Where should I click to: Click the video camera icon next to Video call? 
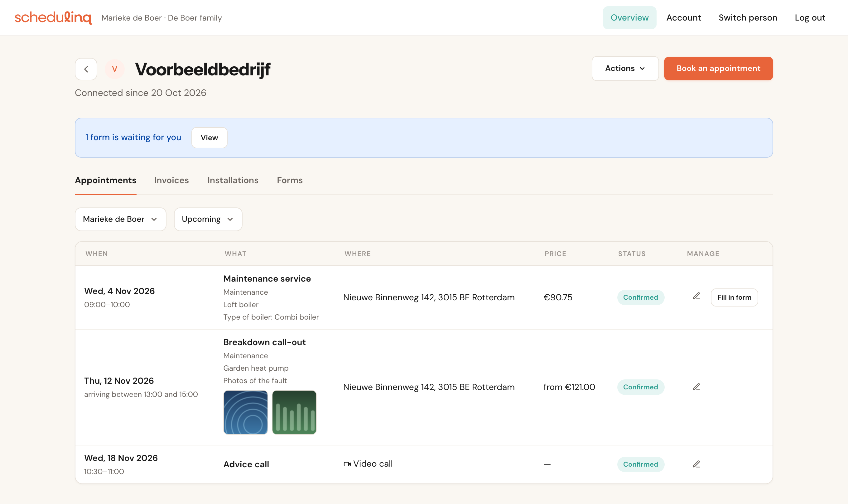coord(347,464)
